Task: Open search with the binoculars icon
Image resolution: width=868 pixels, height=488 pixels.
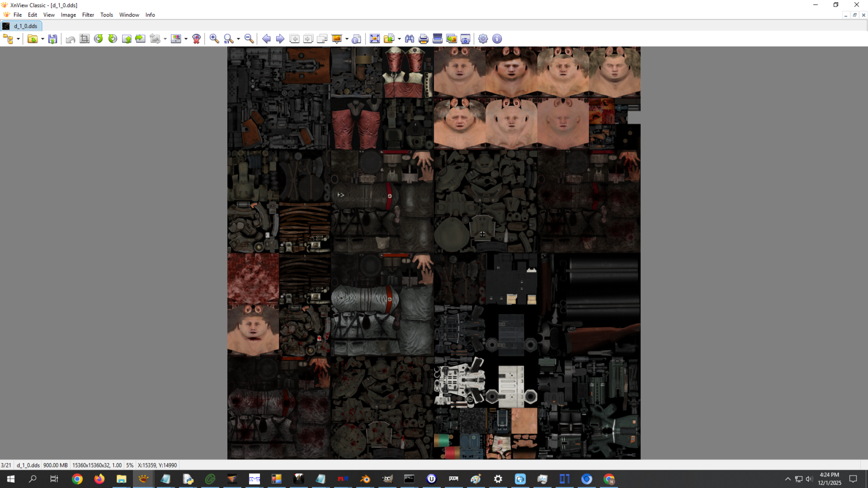Action: pos(410,39)
